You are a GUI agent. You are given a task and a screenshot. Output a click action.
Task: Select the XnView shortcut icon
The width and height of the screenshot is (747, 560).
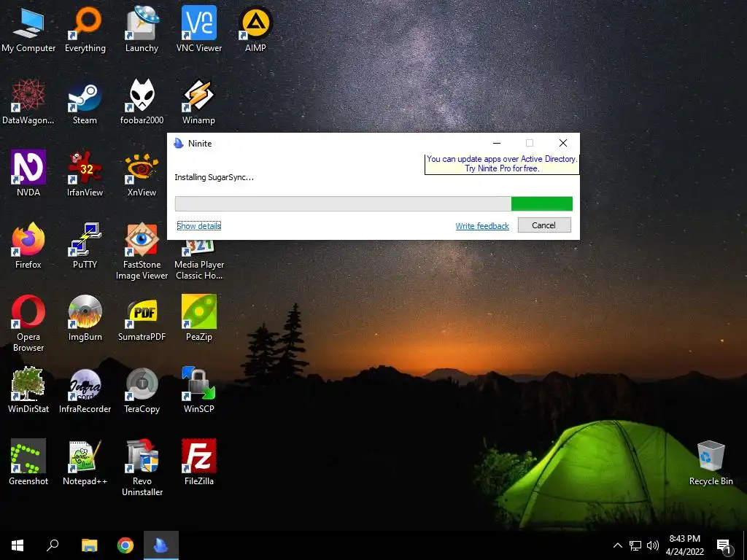pos(142,174)
